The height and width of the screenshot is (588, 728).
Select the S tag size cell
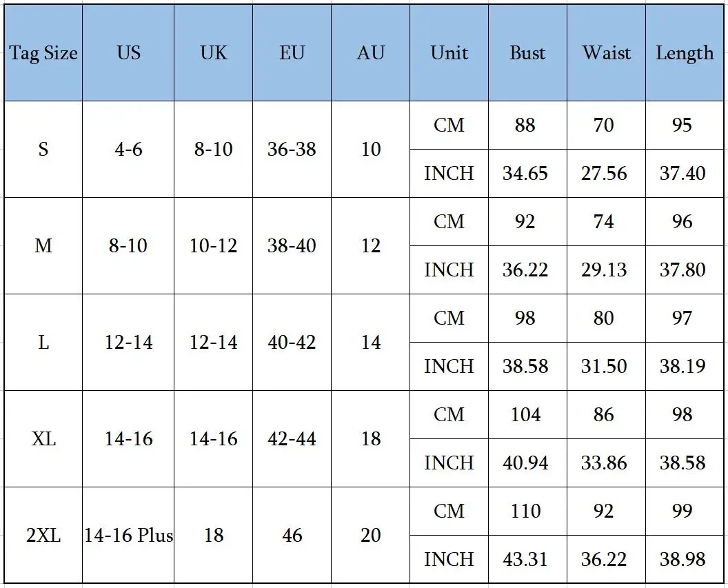coord(43,149)
